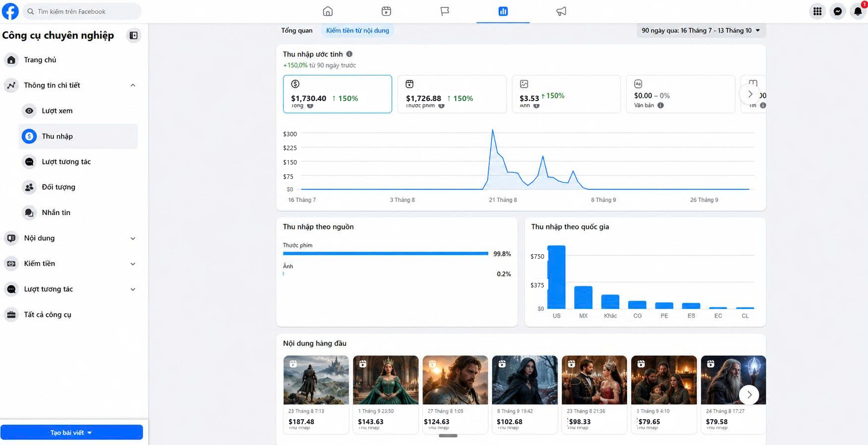Click the Nhắn tin chat icon

pos(29,213)
